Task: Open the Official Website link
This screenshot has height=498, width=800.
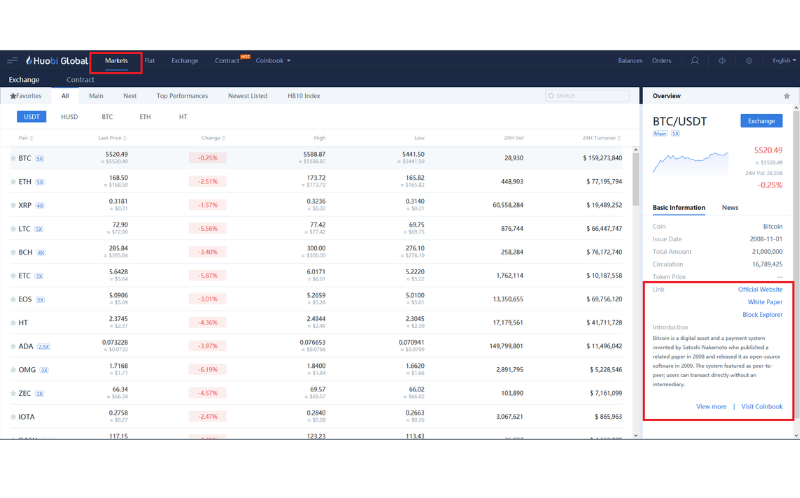Action: click(760, 290)
